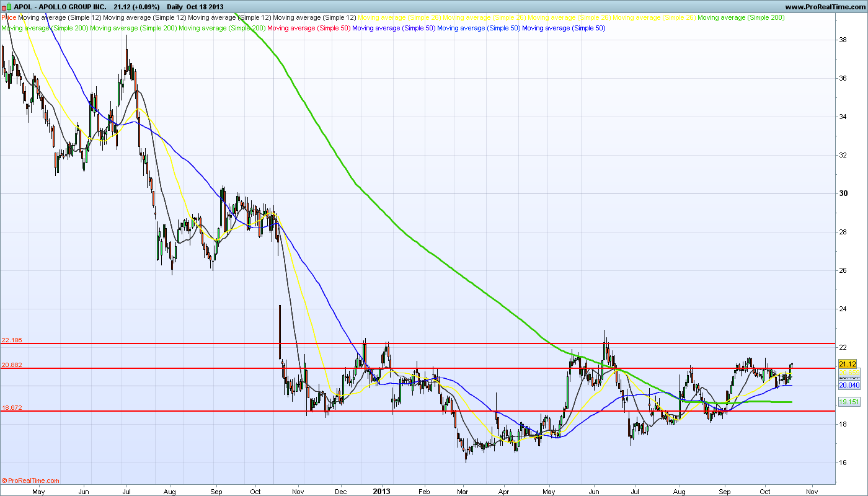Click the '36' price axis label
This screenshot has height=496, width=868.
pyautogui.click(x=843, y=79)
